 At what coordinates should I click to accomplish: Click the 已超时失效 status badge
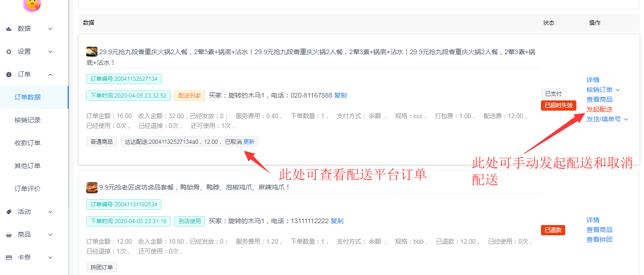coord(559,106)
